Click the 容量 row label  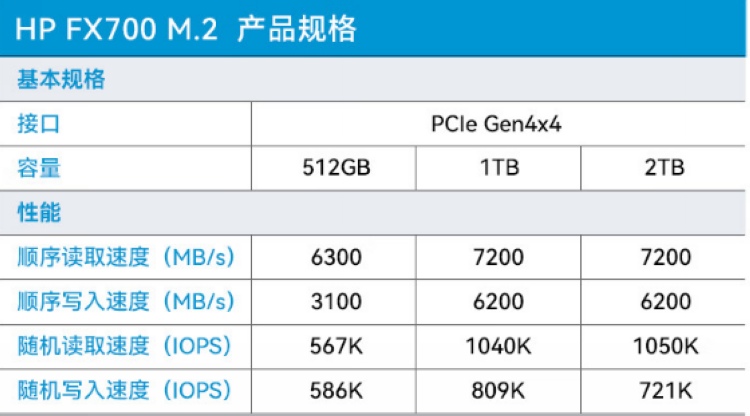40,168
